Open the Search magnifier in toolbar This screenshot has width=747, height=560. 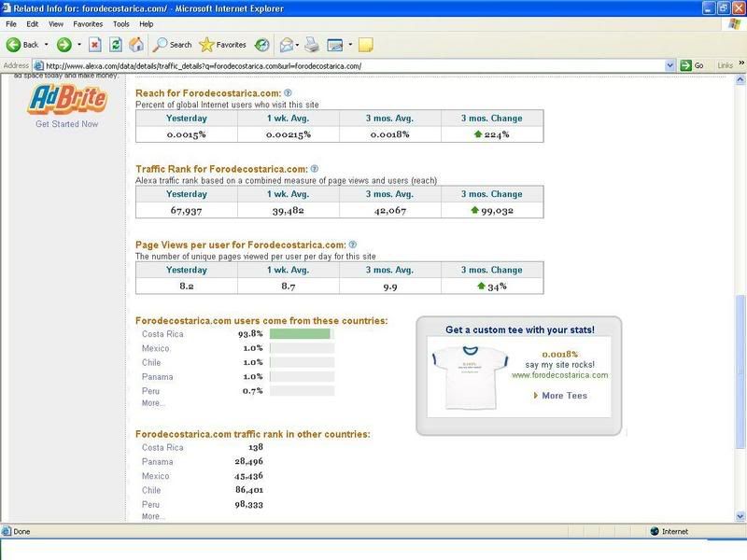pyautogui.click(x=172, y=45)
